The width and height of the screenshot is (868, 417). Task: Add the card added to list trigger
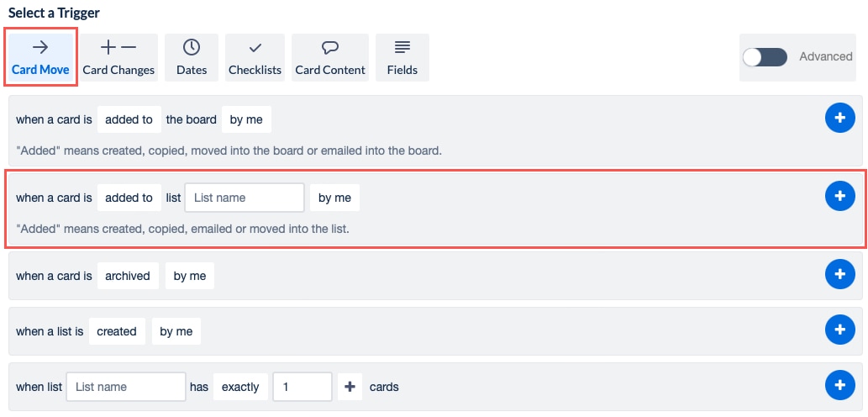[839, 196]
